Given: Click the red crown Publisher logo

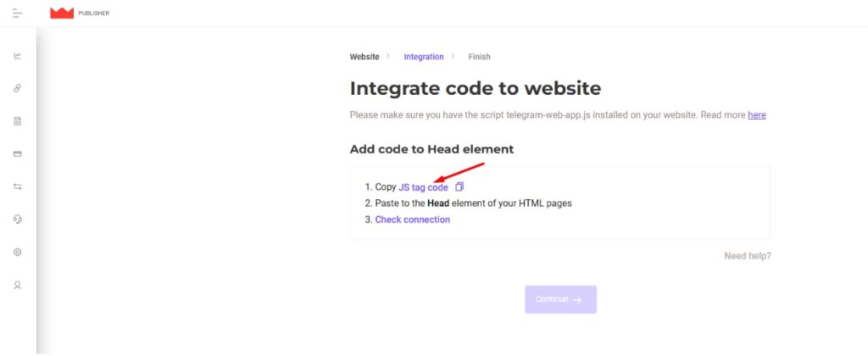Looking at the screenshot, I should 62,14.
